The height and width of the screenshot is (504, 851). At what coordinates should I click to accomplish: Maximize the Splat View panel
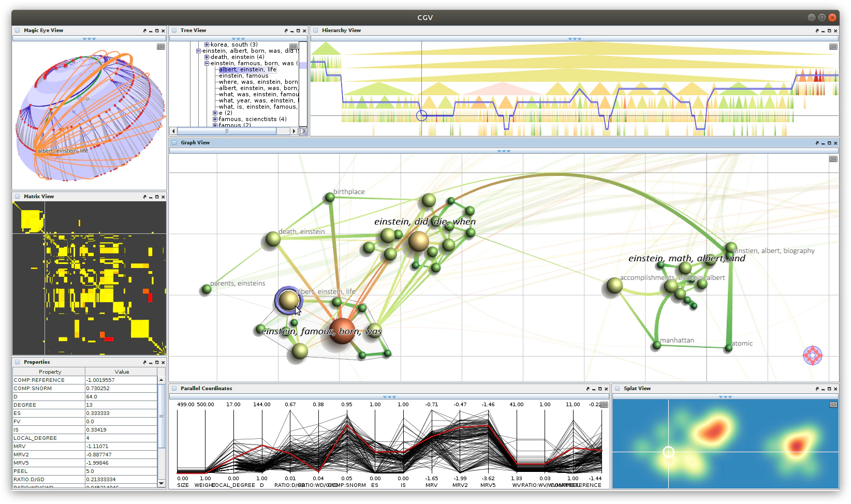tap(829, 389)
